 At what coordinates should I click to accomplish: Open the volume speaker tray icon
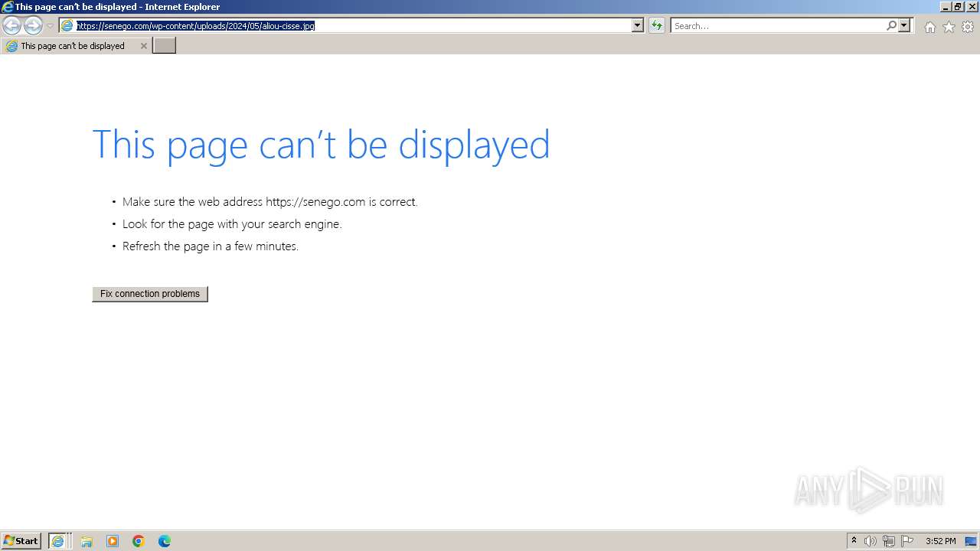(871, 541)
